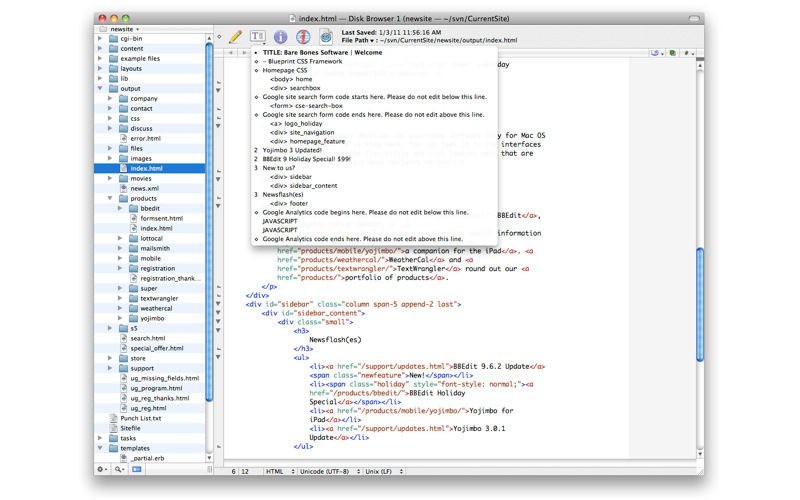
Task: Open the Unix (LF) line endings popup
Action: click(x=384, y=471)
